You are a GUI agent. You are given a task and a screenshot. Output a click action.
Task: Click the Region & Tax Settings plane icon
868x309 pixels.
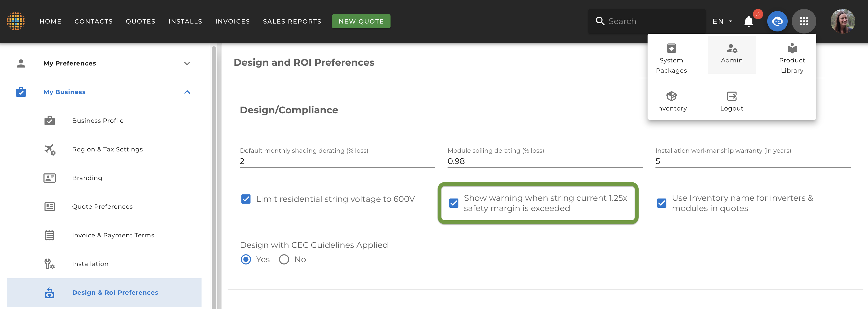pyautogui.click(x=50, y=150)
